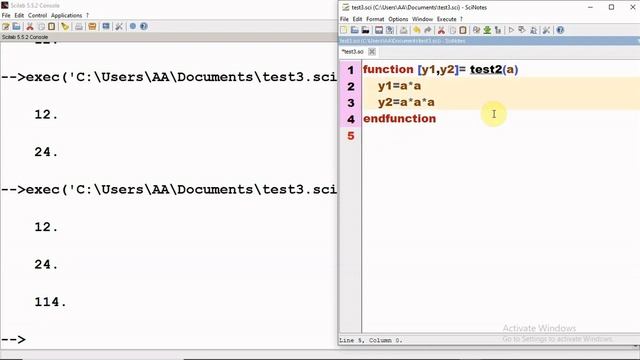Open Control menu in Scilab console
The image size is (640, 360).
coord(38,16)
